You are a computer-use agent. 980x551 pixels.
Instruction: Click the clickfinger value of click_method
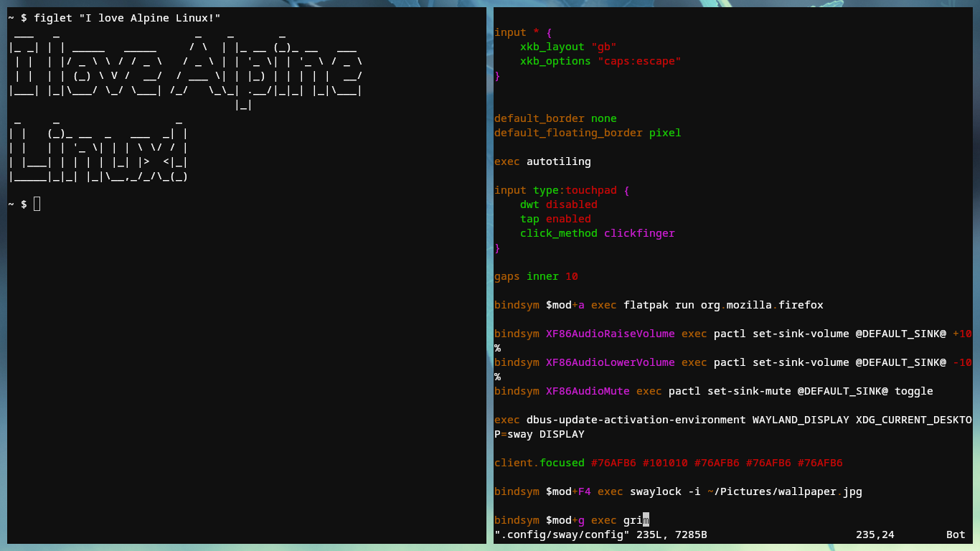[639, 233]
